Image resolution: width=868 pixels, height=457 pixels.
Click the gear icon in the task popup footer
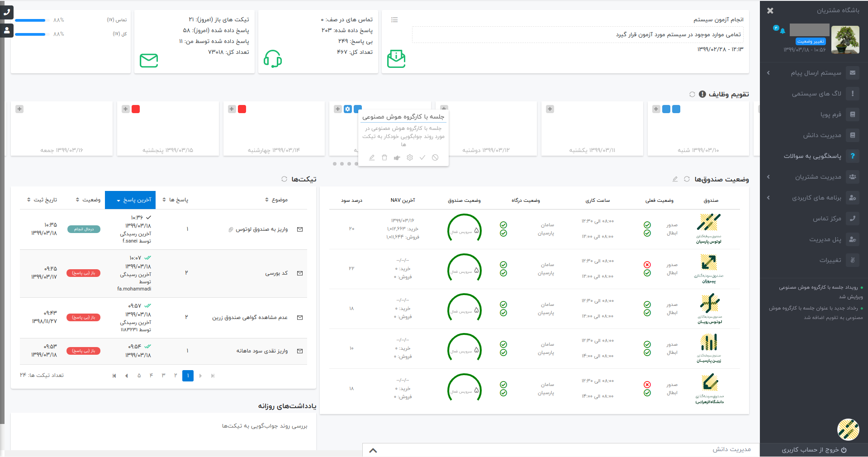tap(410, 157)
